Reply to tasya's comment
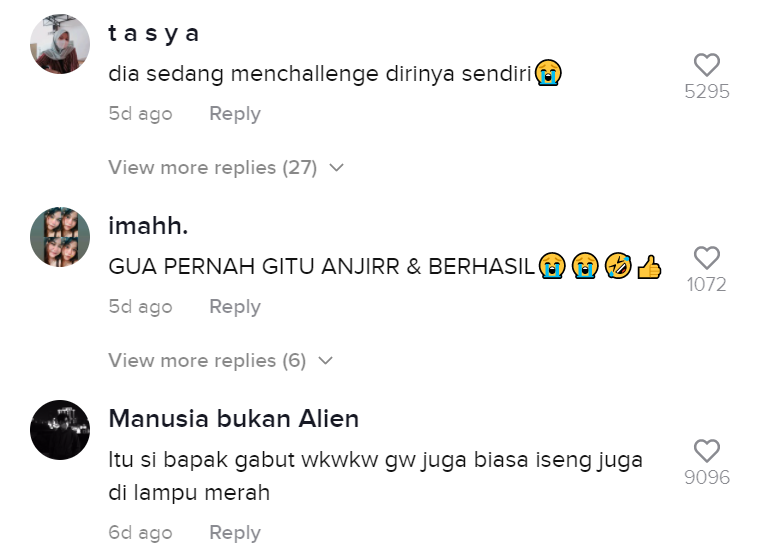 [x=235, y=113]
